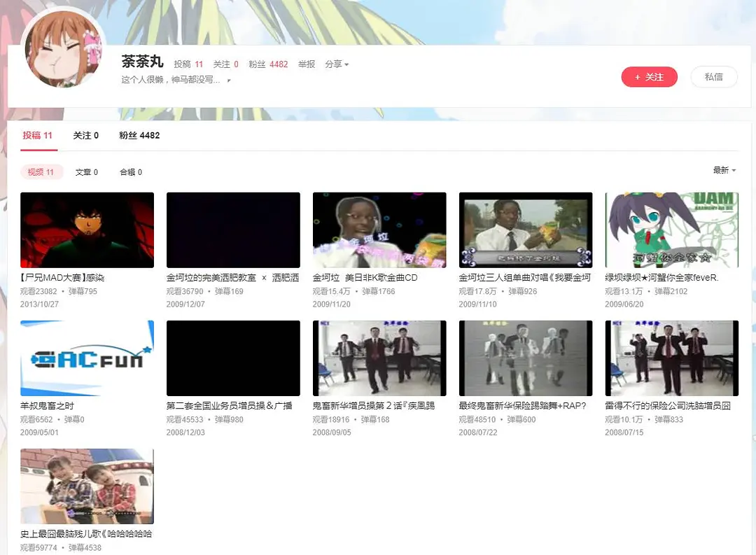Open the 绿坝绿坝 video thumbnail
756x555 pixels.
tap(671, 230)
